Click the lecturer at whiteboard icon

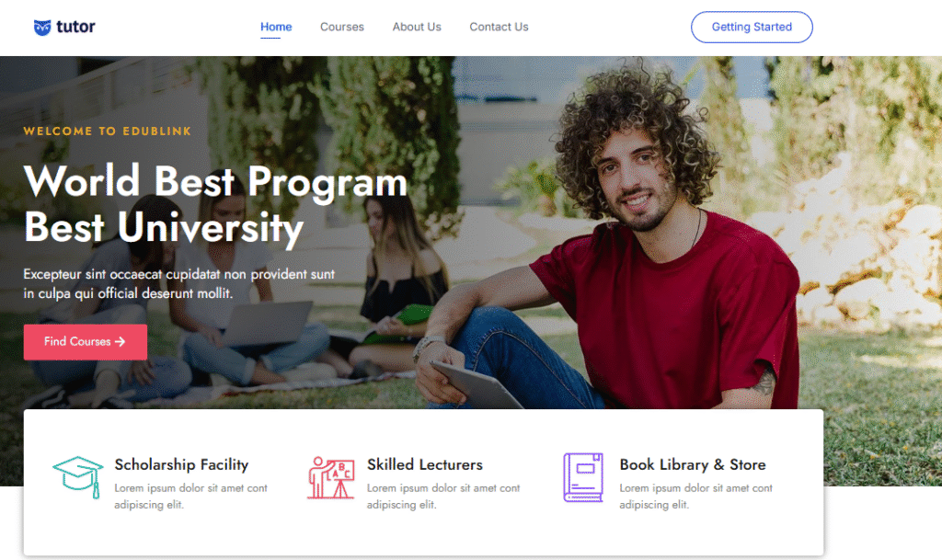[331, 478]
